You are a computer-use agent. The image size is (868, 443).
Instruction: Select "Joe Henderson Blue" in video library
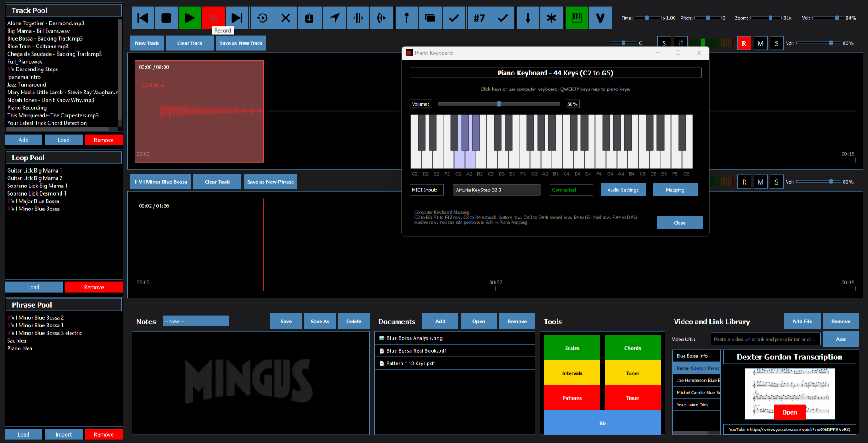(x=698, y=380)
